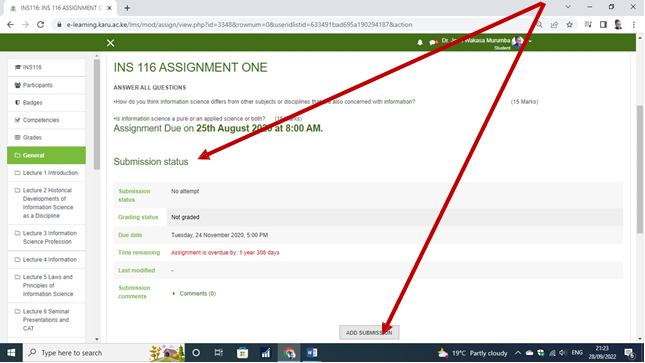Open the user profile menu dropdown arrow

[x=530, y=42]
